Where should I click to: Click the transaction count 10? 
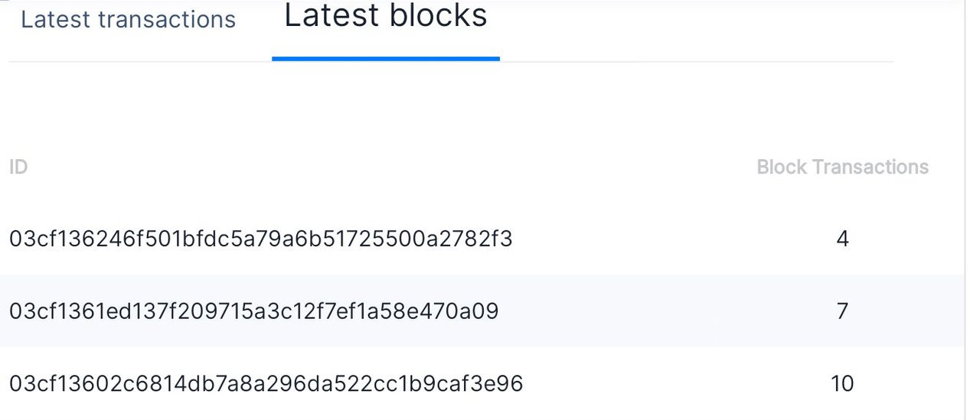click(x=842, y=383)
